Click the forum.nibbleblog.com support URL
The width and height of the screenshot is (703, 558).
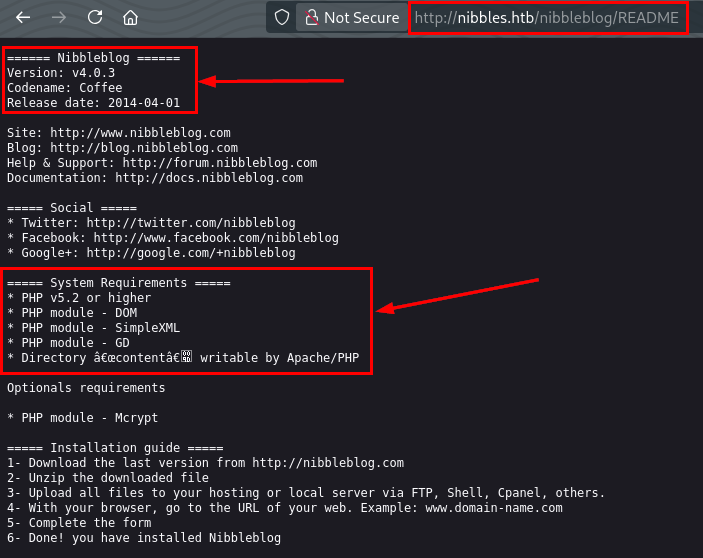[x=219, y=163]
